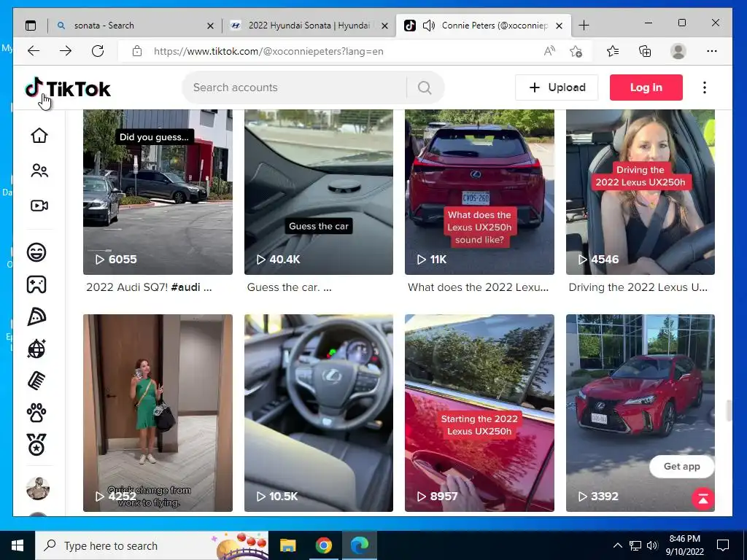Open File Explorer from the taskbar

(x=287, y=545)
